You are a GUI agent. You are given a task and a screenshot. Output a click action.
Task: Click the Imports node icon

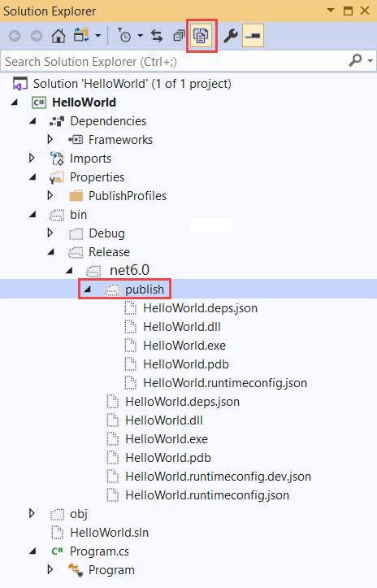click(57, 159)
